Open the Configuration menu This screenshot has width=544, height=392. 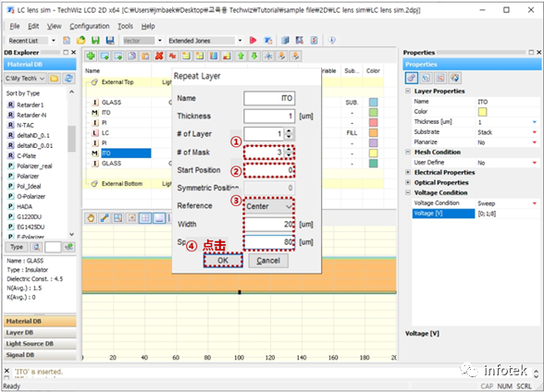click(x=90, y=26)
